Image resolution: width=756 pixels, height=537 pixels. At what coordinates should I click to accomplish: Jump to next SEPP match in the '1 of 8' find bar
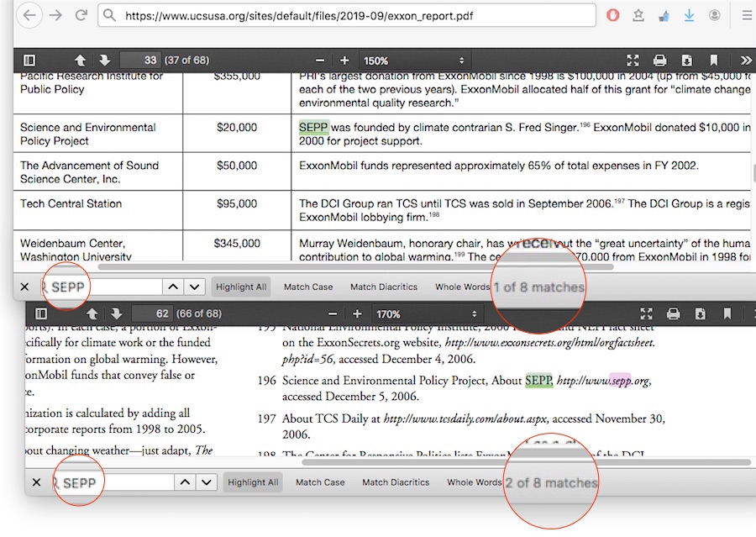195,287
